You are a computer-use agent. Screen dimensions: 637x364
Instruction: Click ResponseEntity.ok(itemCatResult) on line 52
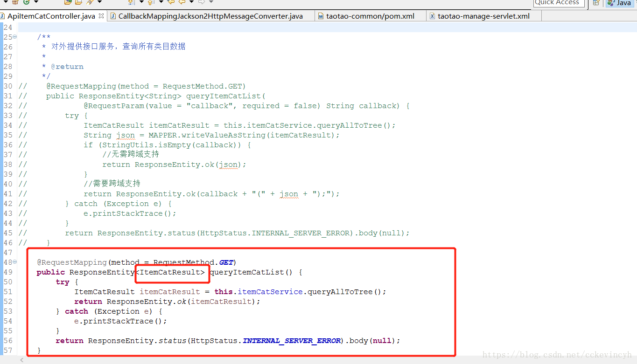182,302
